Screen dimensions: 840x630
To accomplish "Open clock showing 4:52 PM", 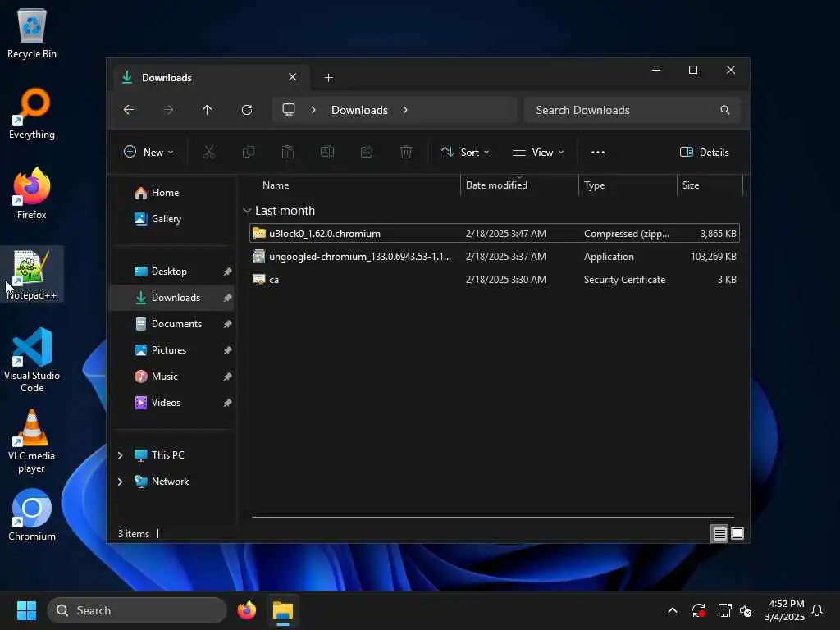I will (x=784, y=610).
